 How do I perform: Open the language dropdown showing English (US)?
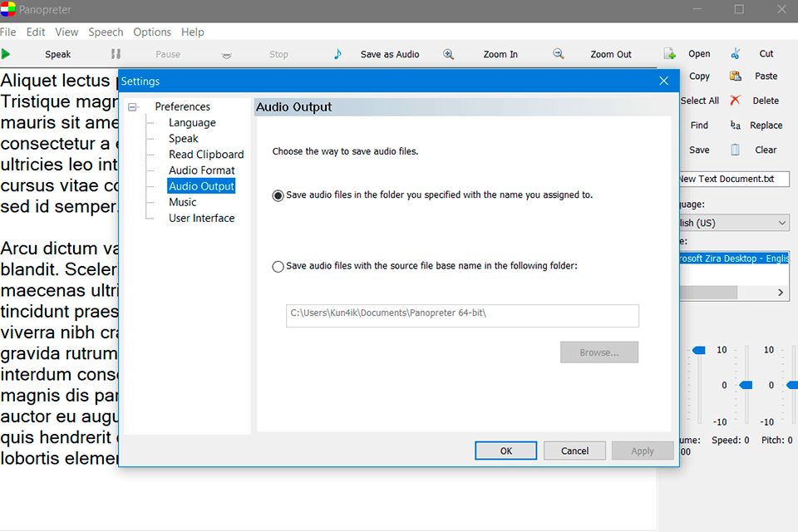point(734,223)
